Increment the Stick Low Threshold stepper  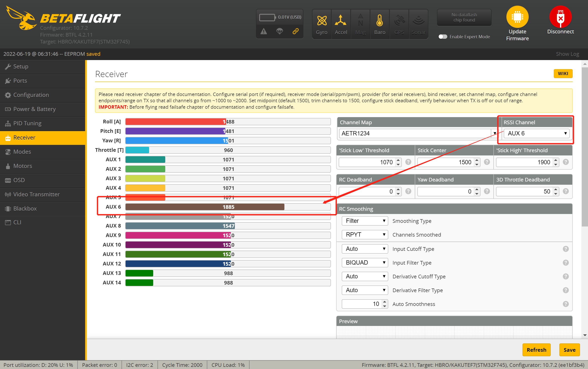(x=398, y=160)
